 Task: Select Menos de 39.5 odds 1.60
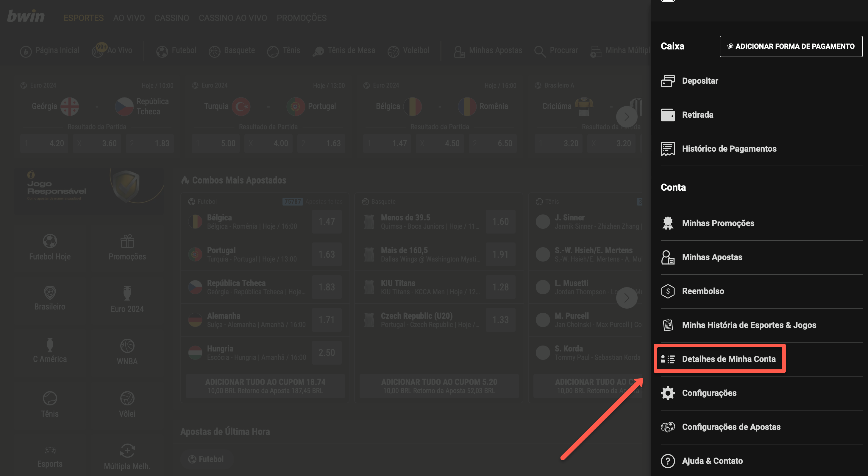pyautogui.click(x=500, y=222)
